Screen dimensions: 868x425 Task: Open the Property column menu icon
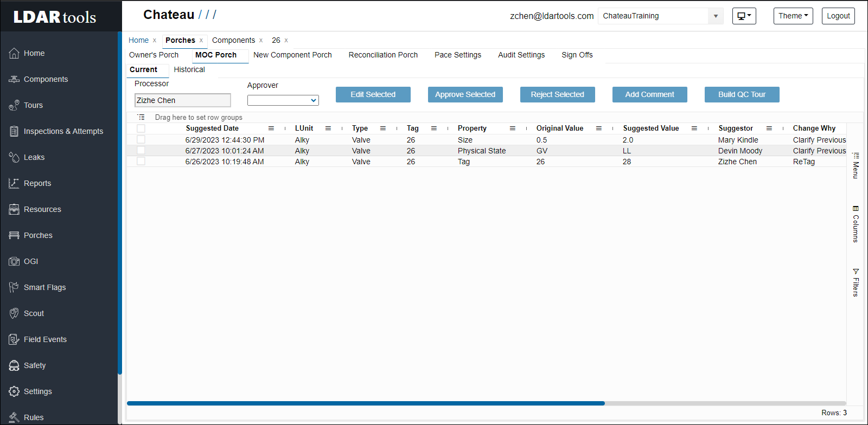click(x=513, y=128)
